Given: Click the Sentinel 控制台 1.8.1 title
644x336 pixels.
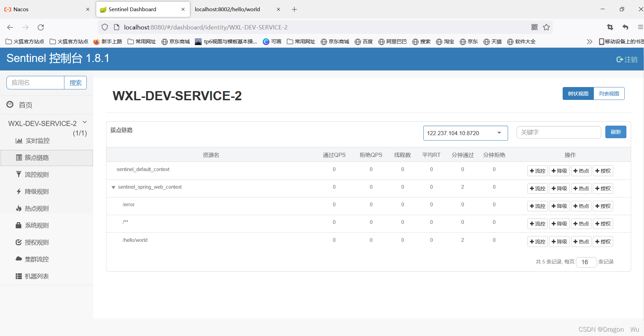Looking at the screenshot, I should point(58,58).
